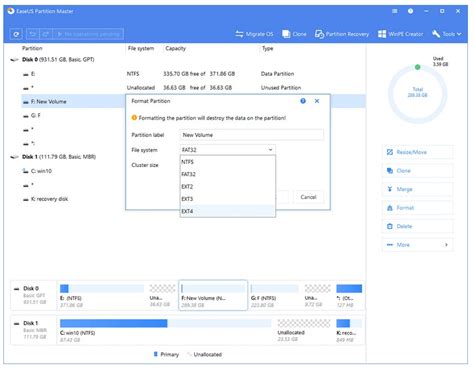Click the Capacity column header
The image size is (474, 369).
tap(175, 48)
